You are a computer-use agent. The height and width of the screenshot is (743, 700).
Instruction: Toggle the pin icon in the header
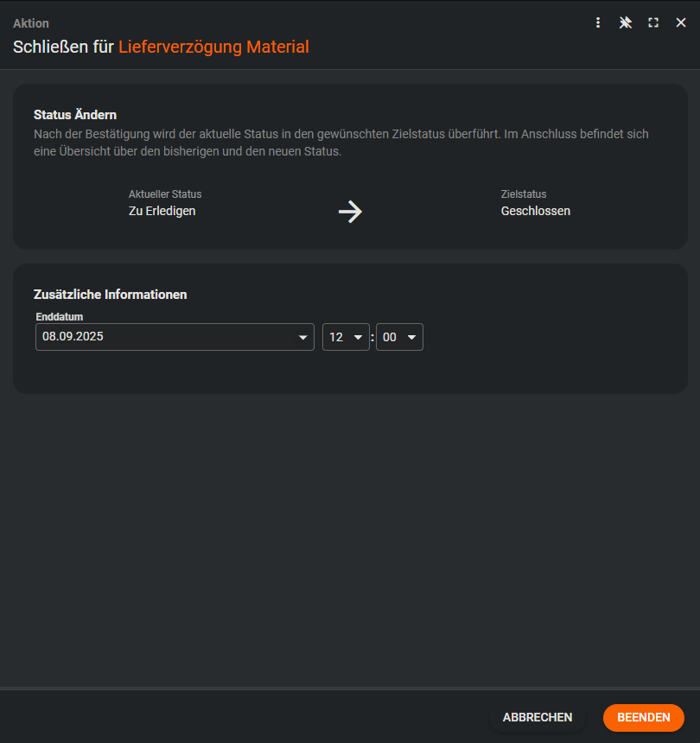click(x=626, y=22)
